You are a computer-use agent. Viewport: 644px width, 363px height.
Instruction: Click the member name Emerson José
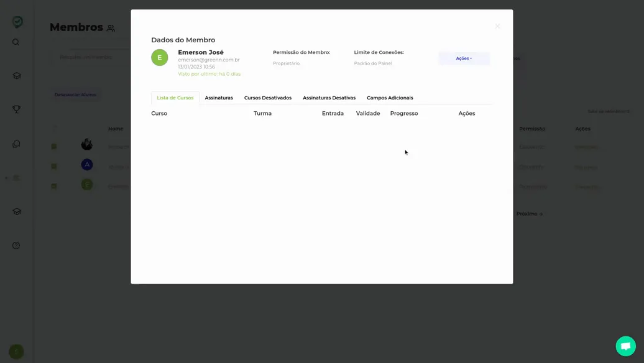pos(201,52)
